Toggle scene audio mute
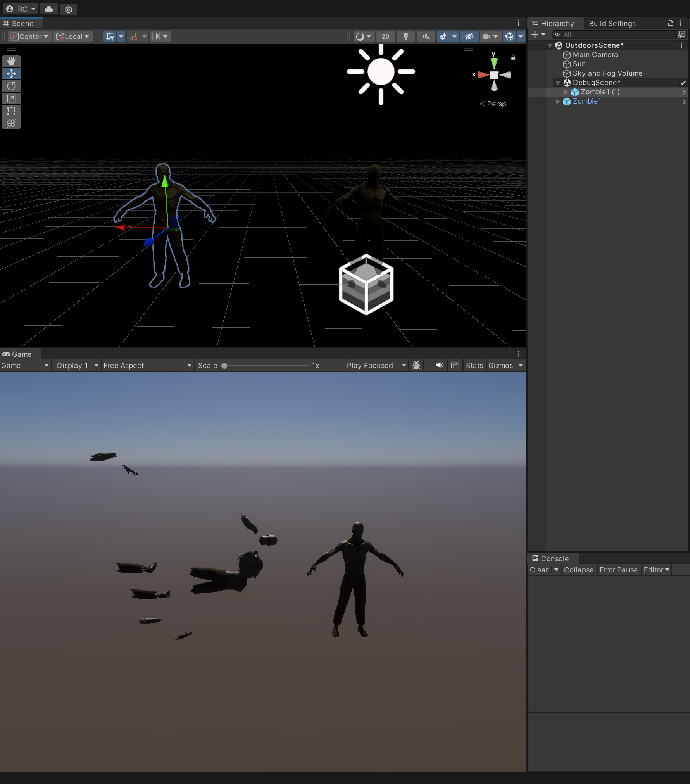This screenshot has height=784, width=690. [425, 36]
